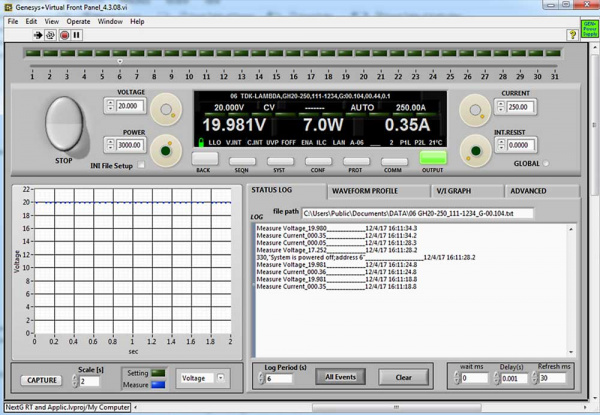
Task: Click the power adjustment knob
Action: coord(166,151)
